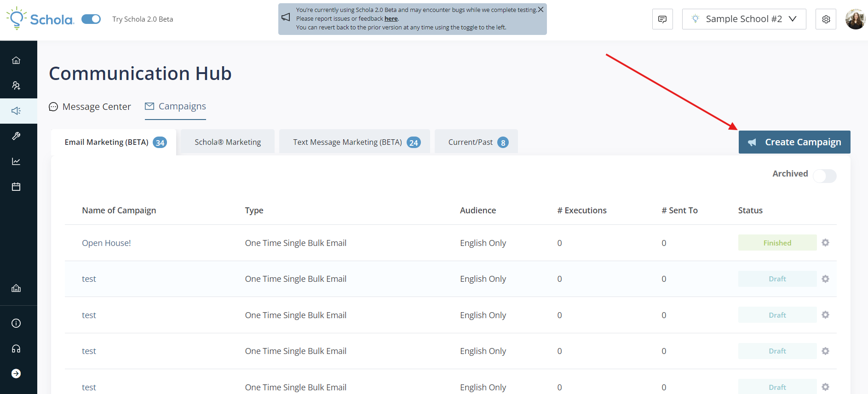Click the Schola logo

tap(40, 18)
